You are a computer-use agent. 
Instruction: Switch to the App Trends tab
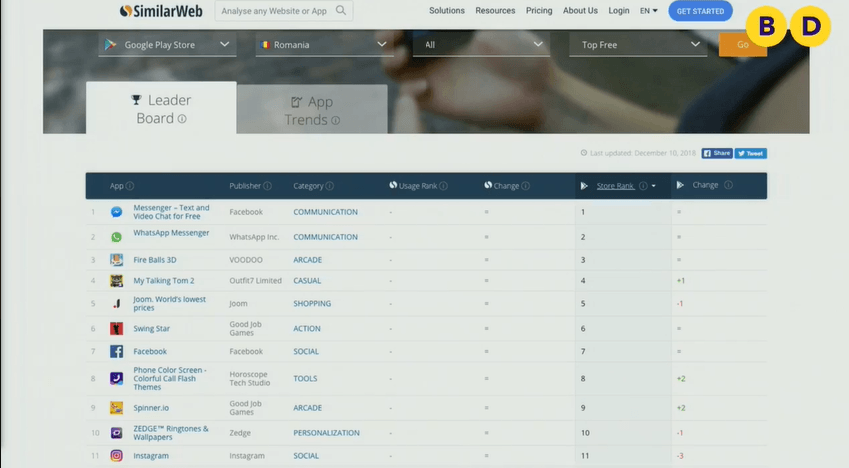tap(312, 109)
